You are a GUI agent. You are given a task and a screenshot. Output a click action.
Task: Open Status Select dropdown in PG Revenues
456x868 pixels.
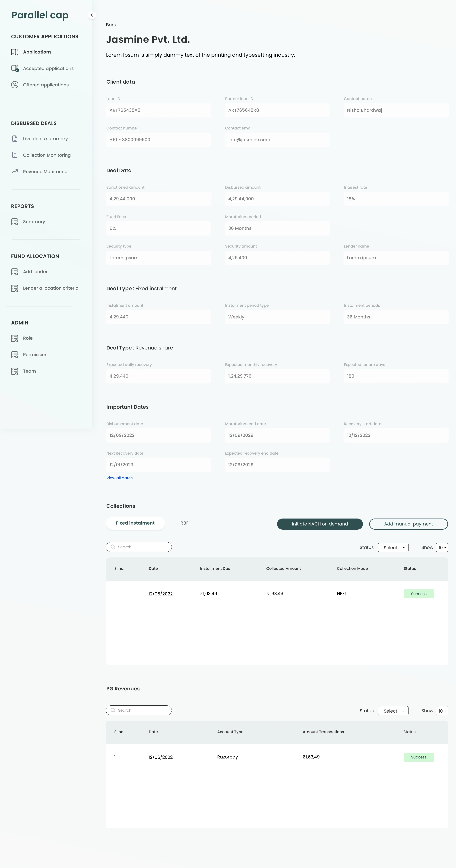[x=393, y=711]
